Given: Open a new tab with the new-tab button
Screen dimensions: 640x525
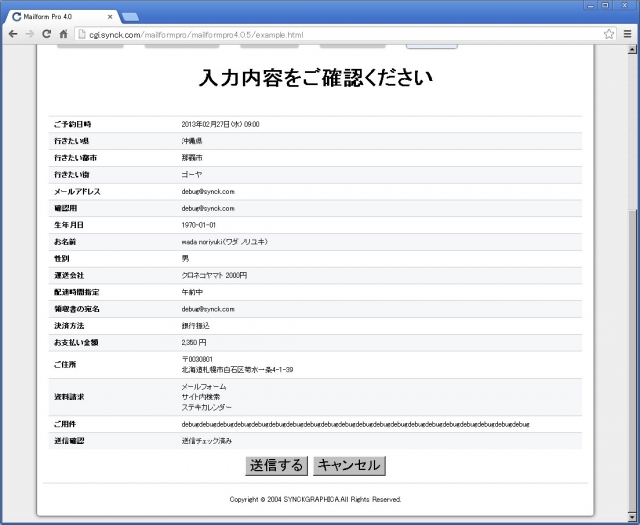Looking at the screenshot, I should point(130,16).
